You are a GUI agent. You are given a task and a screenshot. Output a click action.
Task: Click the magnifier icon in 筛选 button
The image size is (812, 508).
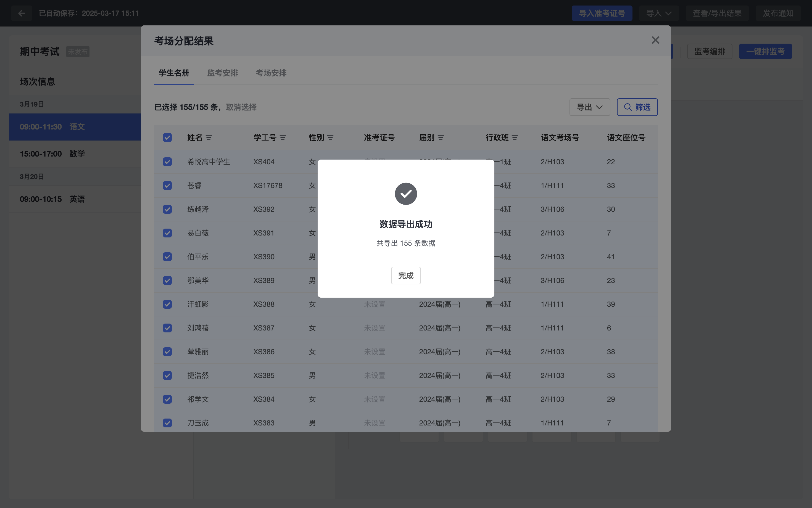[x=628, y=107]
